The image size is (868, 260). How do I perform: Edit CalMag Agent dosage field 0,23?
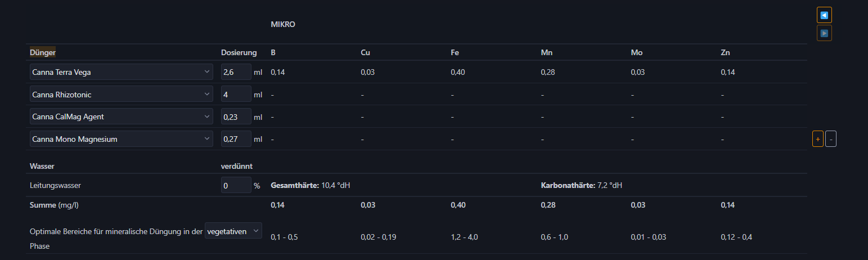click(236, 116)
